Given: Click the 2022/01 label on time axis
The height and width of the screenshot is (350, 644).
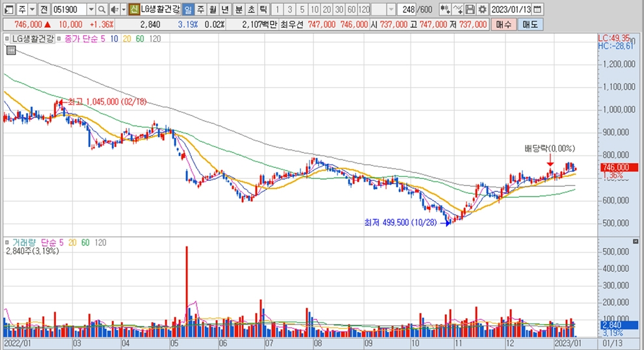Looking at the screenshot, I should (18, 343).
